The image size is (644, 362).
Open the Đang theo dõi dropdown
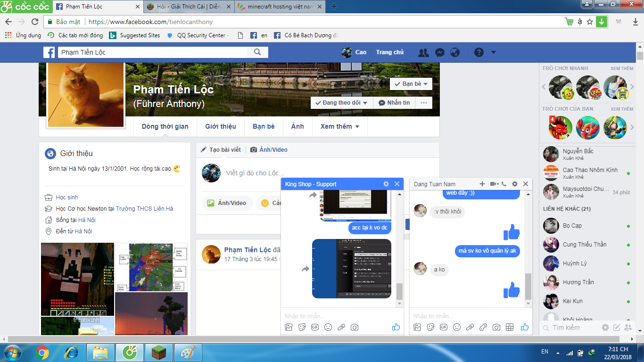click(342, 103)
